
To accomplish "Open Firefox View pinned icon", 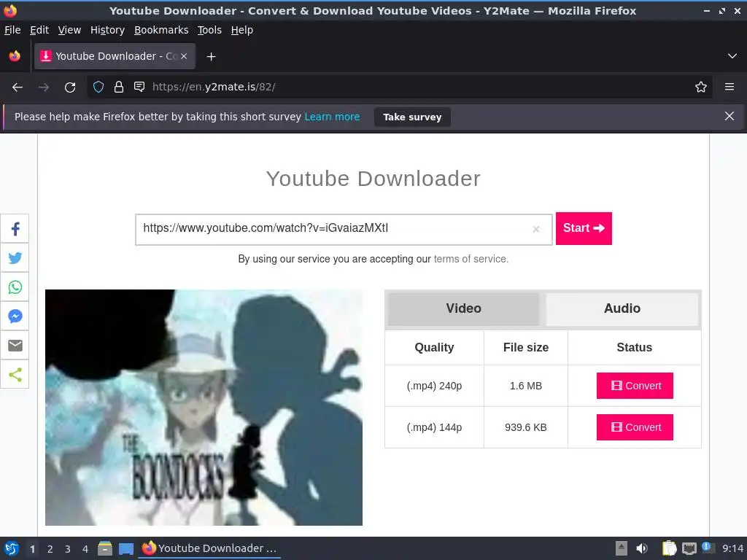I will [15, 56].
